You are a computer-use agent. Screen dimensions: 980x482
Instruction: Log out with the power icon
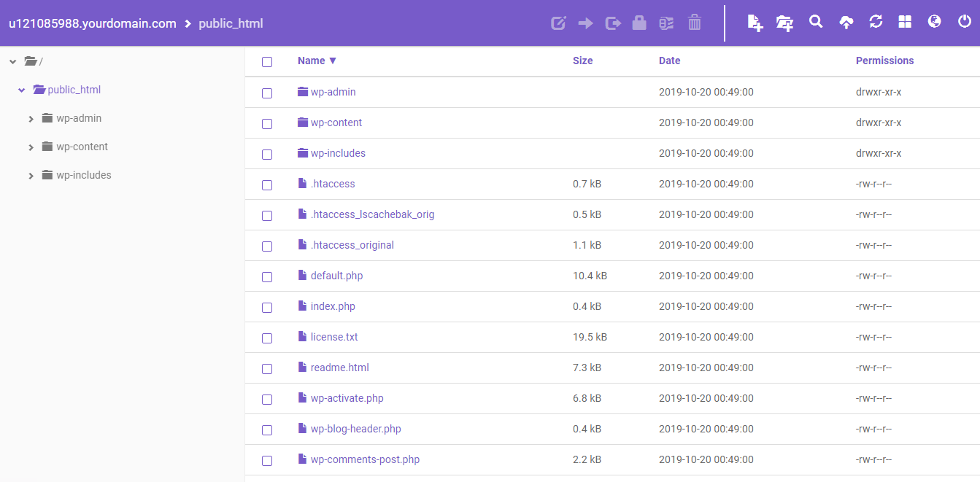tap(964, 22)
